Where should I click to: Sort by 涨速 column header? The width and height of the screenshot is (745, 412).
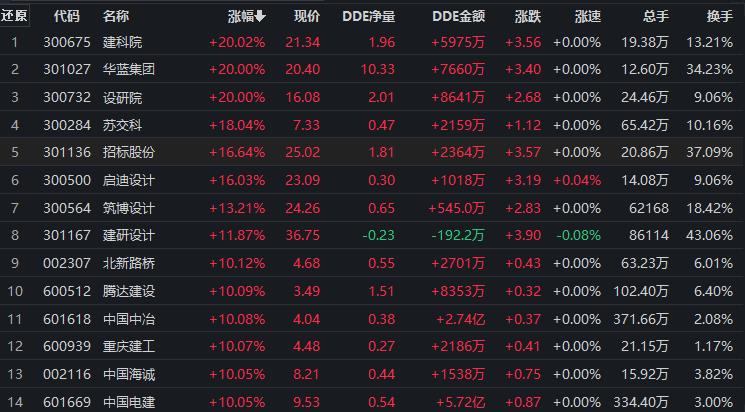pyautogui.click(x=588, y=16)
